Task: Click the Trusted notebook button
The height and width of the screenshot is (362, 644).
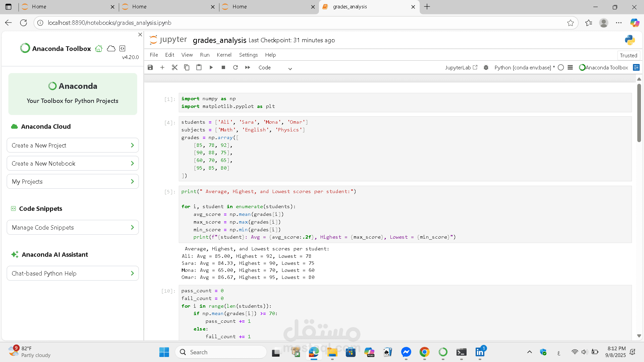Action: click(x=629, y=56)
